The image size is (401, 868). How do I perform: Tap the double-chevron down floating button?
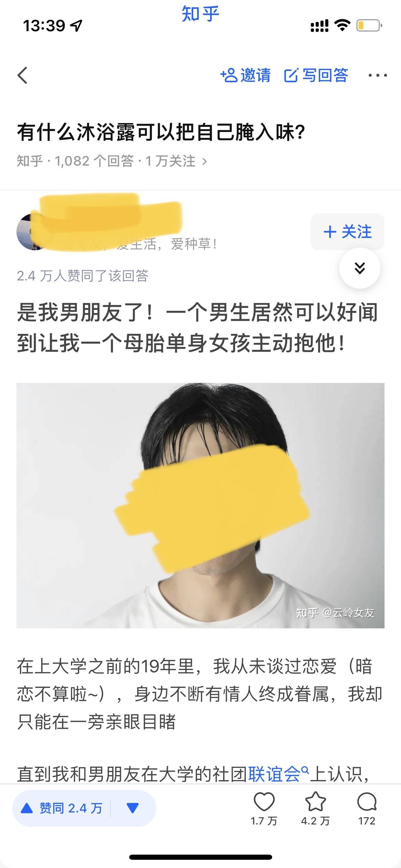[360, 268]
